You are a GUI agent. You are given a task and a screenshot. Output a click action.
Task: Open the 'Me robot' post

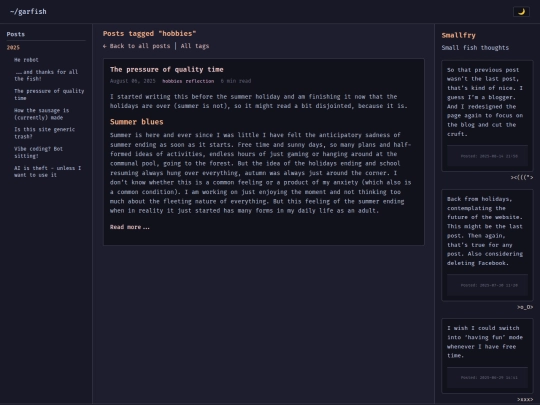pos(26,60)
